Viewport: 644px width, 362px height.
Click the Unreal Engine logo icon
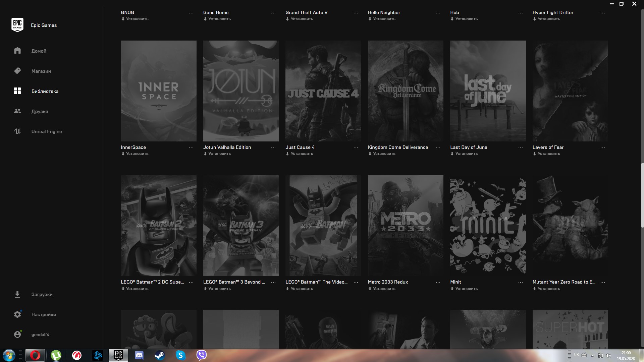[x=17, y=131]
